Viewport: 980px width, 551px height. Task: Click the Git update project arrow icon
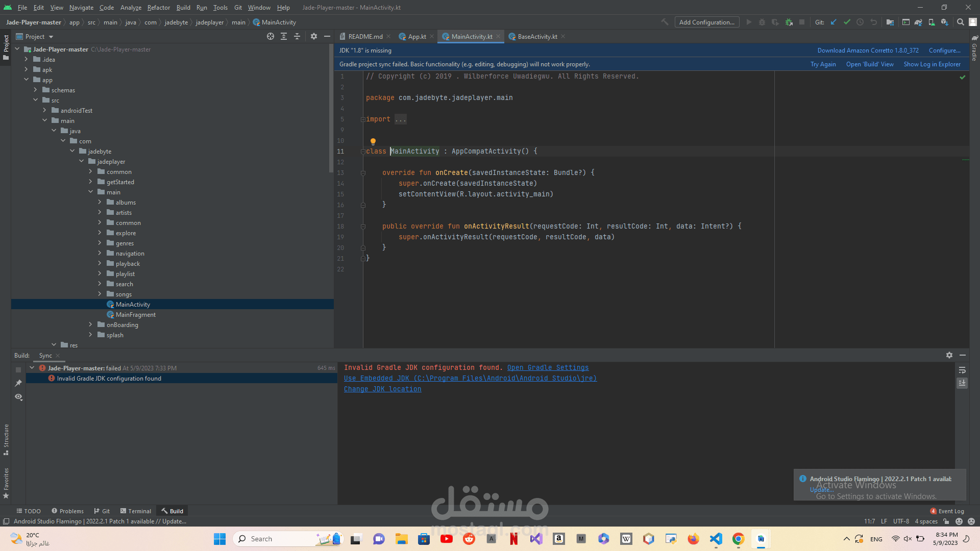point(834,22)
